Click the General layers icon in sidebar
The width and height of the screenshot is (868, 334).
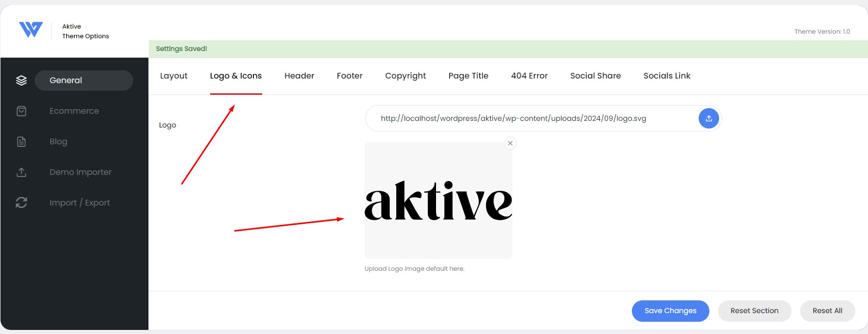point(21,81)
